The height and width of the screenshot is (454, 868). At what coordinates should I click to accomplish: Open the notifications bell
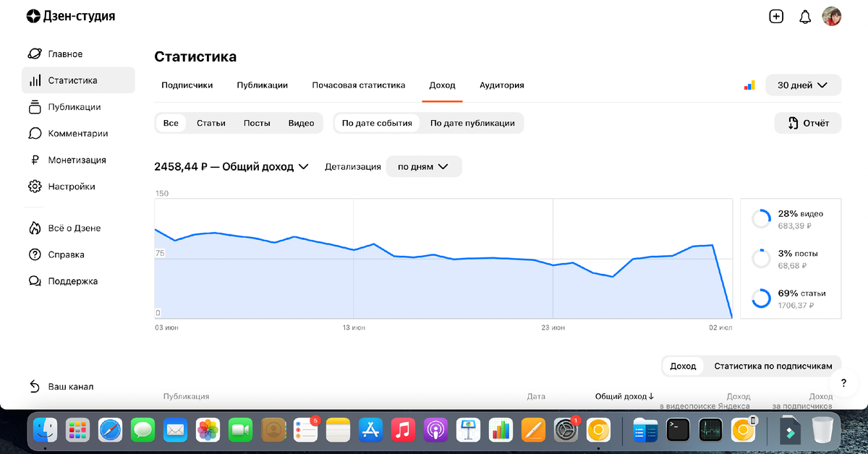[805, 17]
